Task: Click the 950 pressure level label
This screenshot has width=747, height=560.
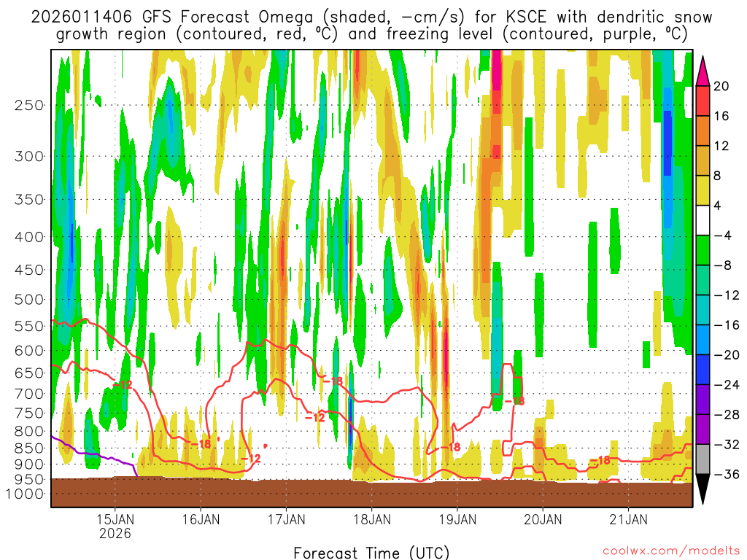Action: click(29, 480)
